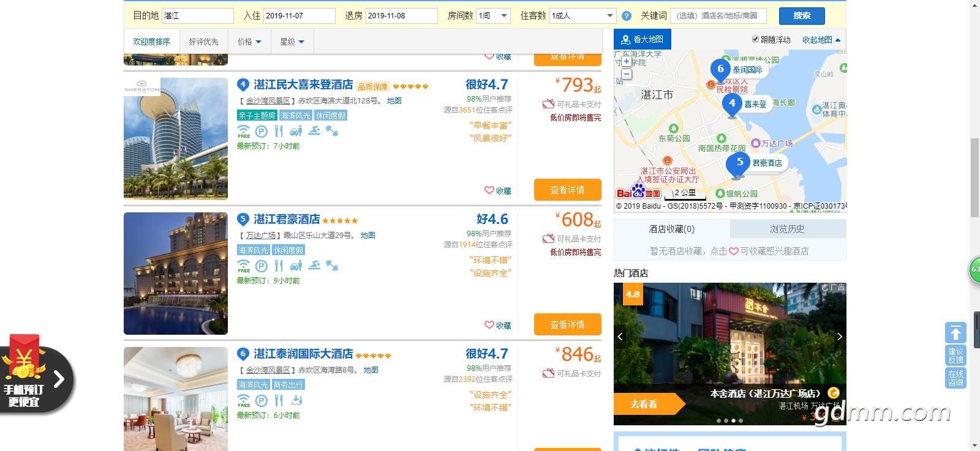Switch to the 浏览历史 tab
The image size is (980, 451).
[788, 229]
